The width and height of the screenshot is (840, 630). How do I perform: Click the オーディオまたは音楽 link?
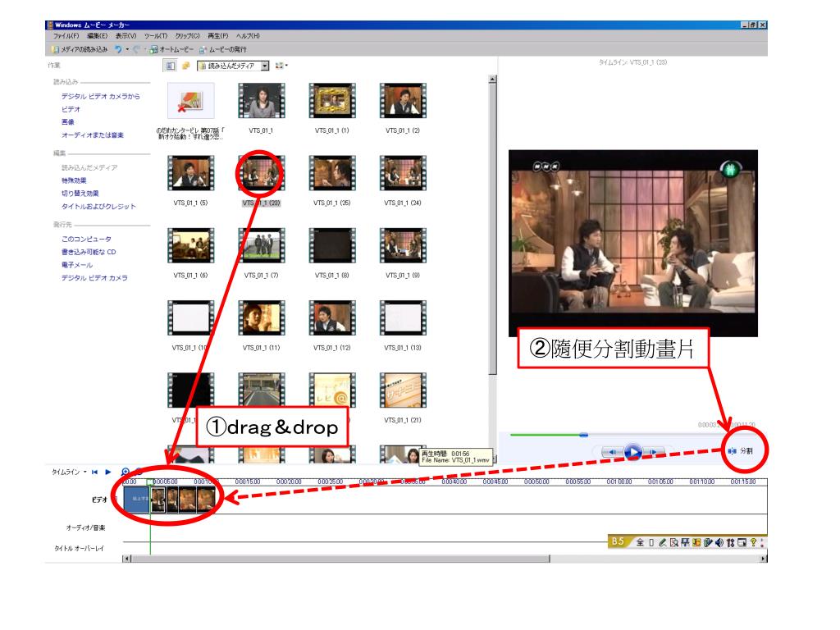coord(92,135)
